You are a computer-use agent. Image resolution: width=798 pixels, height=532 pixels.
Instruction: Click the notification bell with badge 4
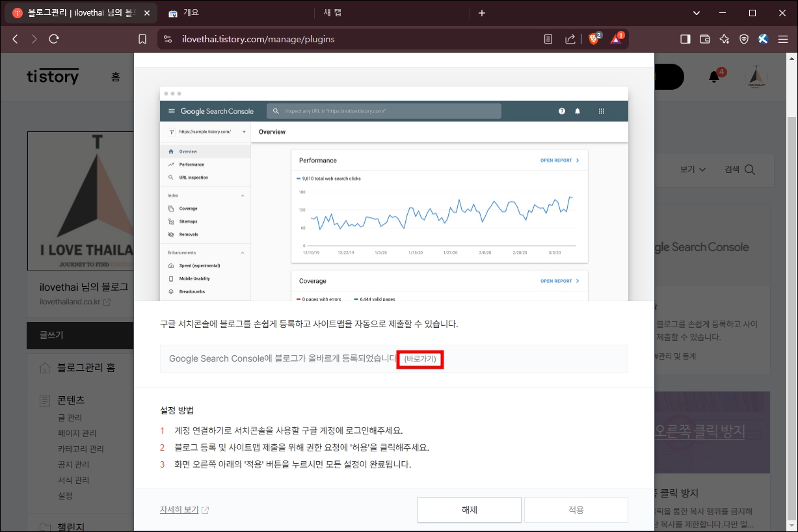tap(714, 77)
